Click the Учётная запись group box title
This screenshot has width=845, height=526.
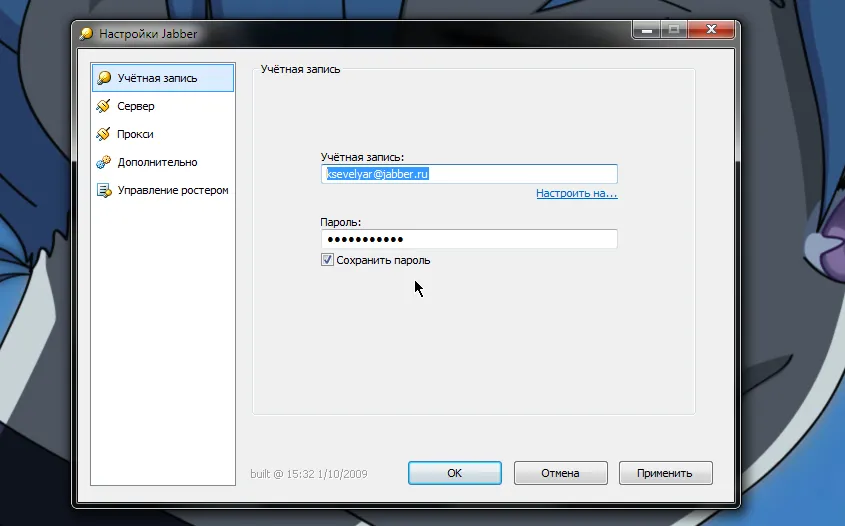click(300, 69)
